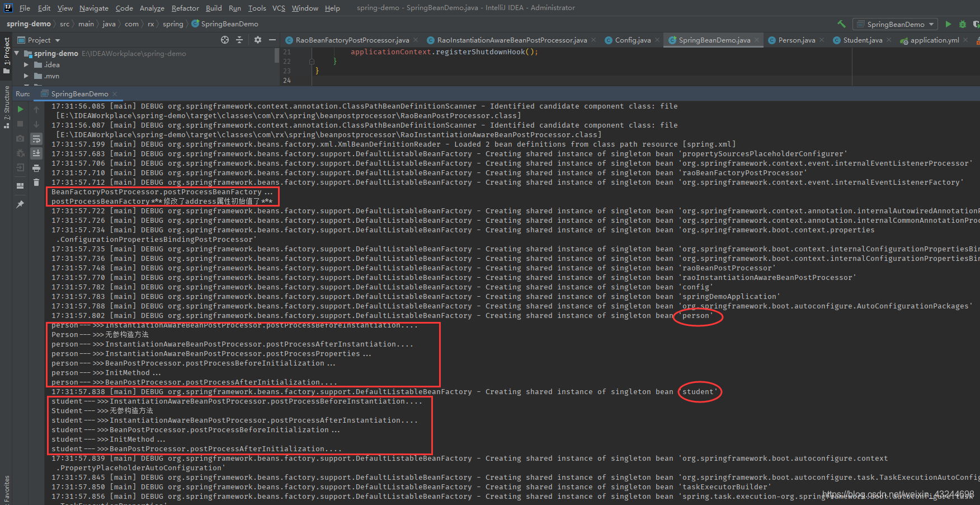Click the attach debugger bug icon in Run panel
The height and width of the screenshot is (505, 980).
pyautogui.click(x=20, y=153)
